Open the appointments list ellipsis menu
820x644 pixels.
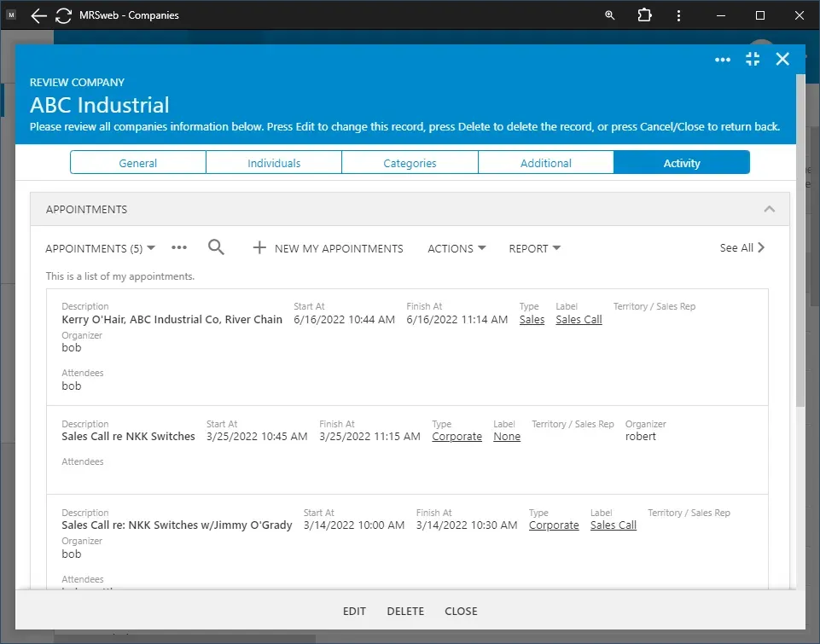coord(179,247)
